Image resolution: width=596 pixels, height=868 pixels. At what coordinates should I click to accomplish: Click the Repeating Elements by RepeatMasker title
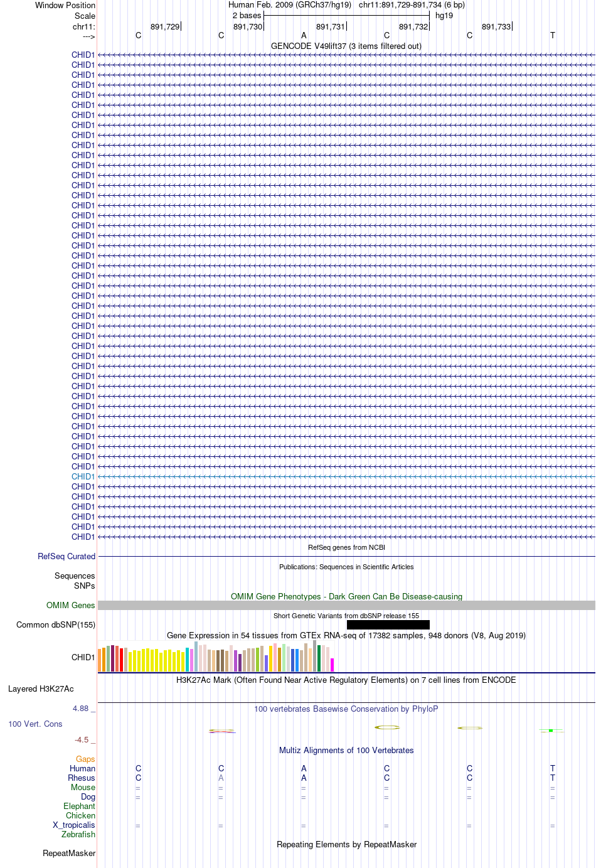[346, 844]
